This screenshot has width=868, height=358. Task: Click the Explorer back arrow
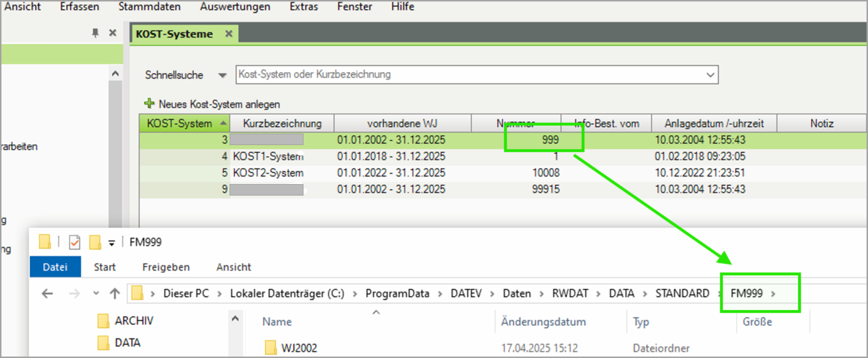(47, 293)
